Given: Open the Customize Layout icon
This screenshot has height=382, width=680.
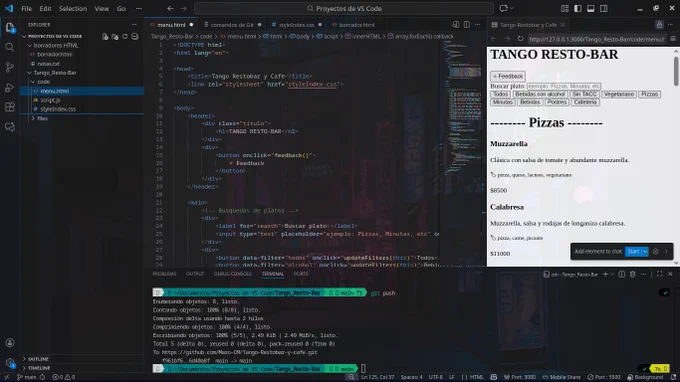Looking at the screenshot, I should click(565, 8).
